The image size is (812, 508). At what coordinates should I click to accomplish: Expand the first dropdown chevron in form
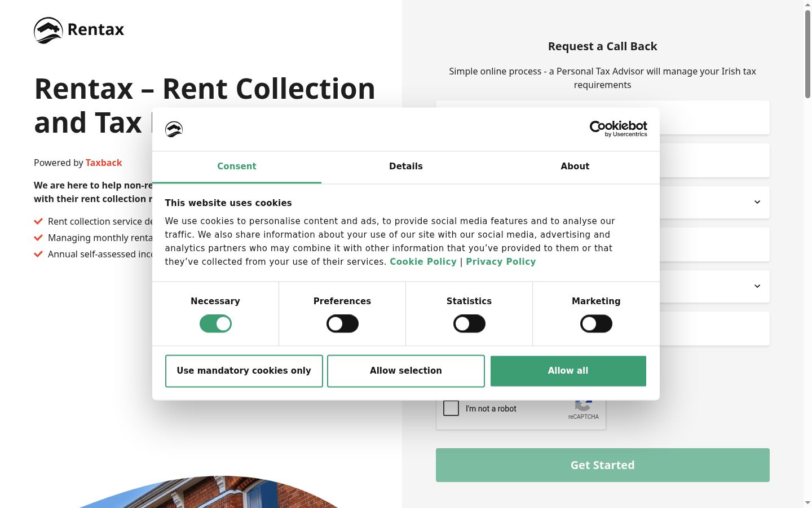click(757, 202)
